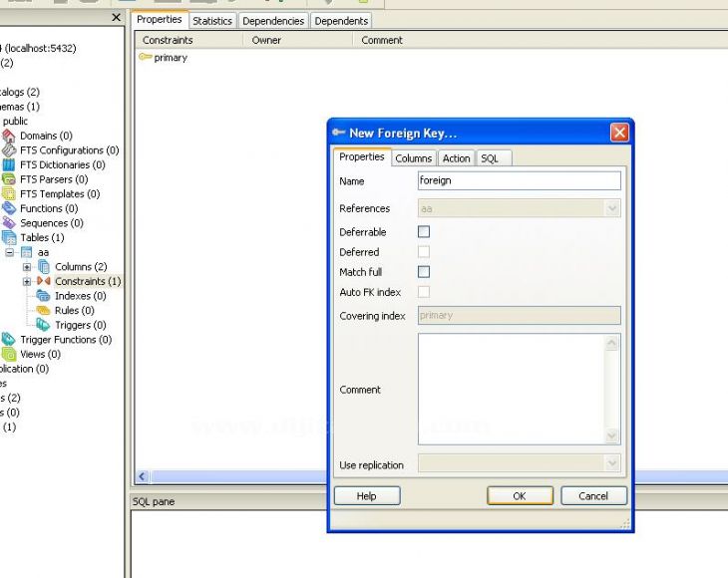This screenshot has height=578, width=728.
Task: Select Rules (0) under aa
Action: tap(74, 310)
